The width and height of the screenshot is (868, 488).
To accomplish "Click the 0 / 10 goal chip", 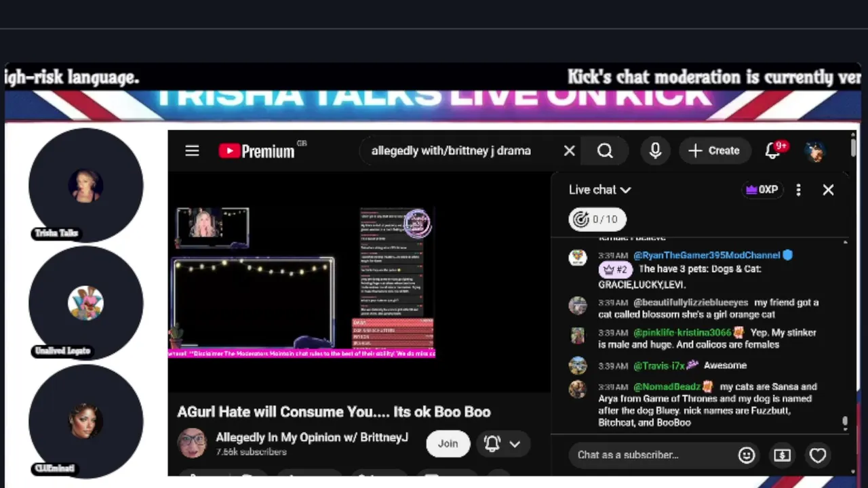I will tap(597, 219).
